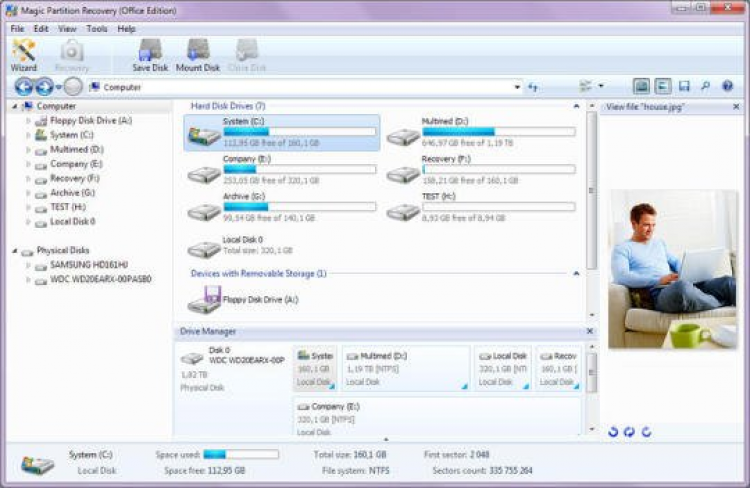Collapse the Physical Disks tree node

tap(14, 250)
